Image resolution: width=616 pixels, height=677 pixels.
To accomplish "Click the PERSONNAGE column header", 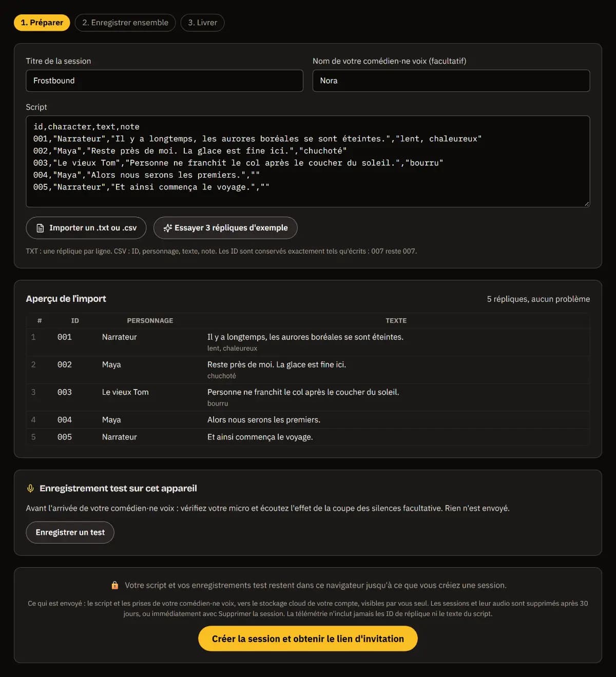I will click(x=150, y=320).
